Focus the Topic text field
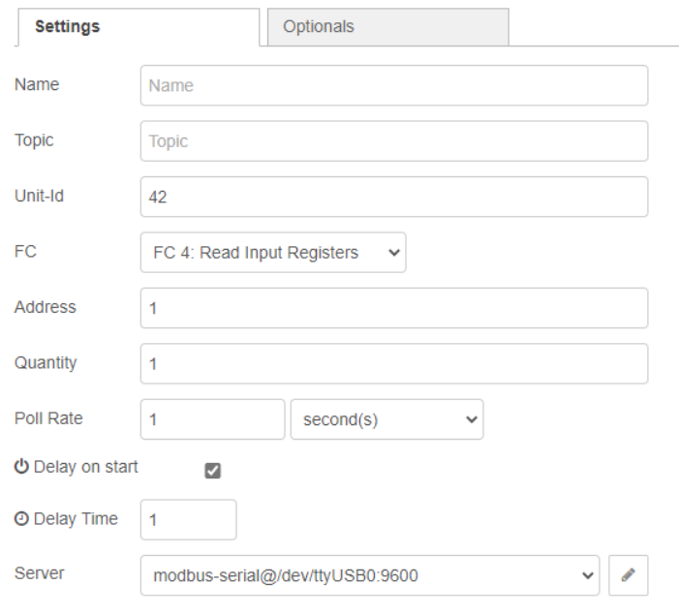The width and height of the screenshot is (679, 616). pyautogui.click(x=393, y=141)
